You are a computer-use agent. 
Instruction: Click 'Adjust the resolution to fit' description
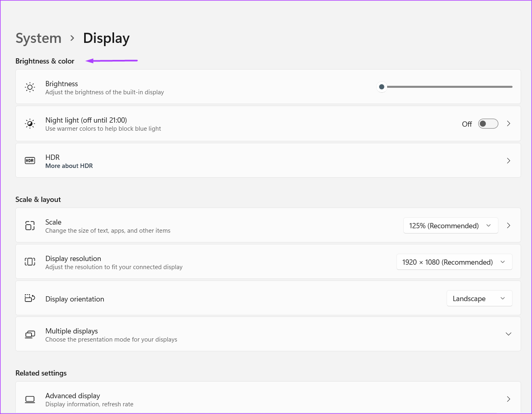(114, 267)
